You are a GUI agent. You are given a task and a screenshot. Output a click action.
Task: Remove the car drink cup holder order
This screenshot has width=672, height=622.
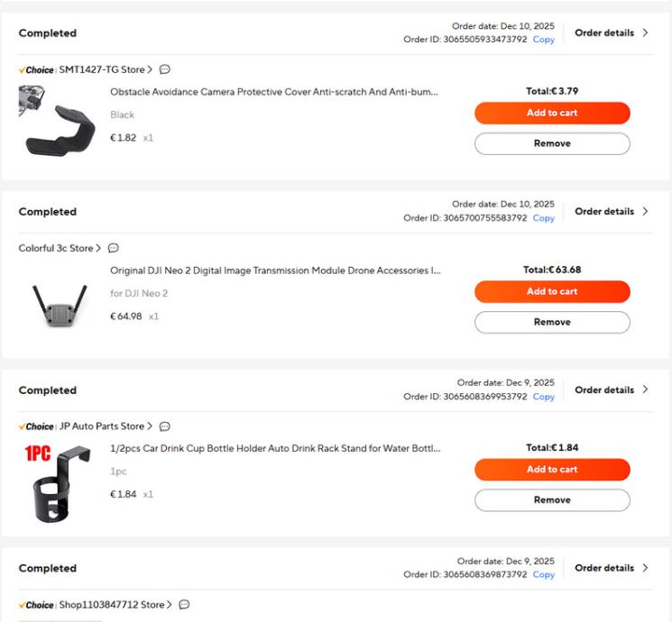[552, 500]
